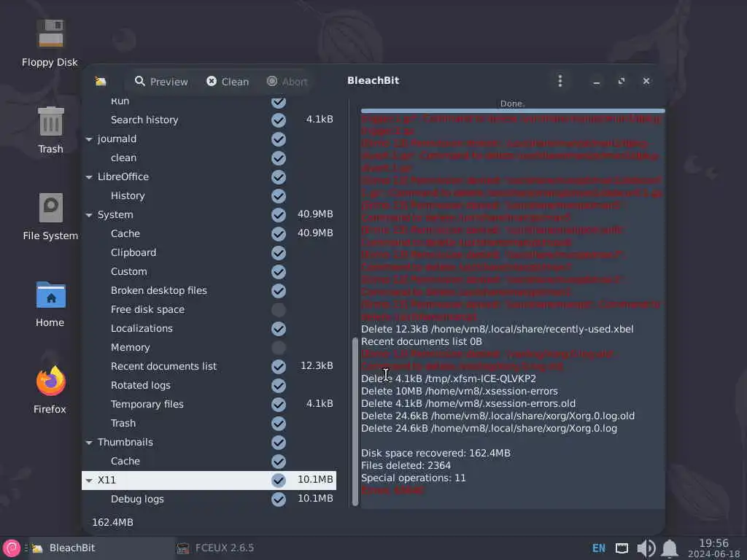This screenshot has height=560, width=747.
Task: Select the Search history row
Action: (x=209, y=120)
